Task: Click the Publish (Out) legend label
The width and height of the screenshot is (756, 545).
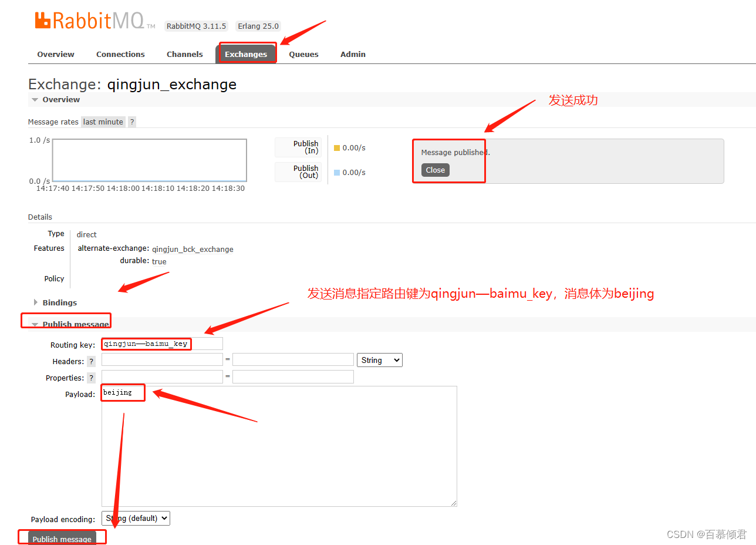Action: tap(299, 172)
